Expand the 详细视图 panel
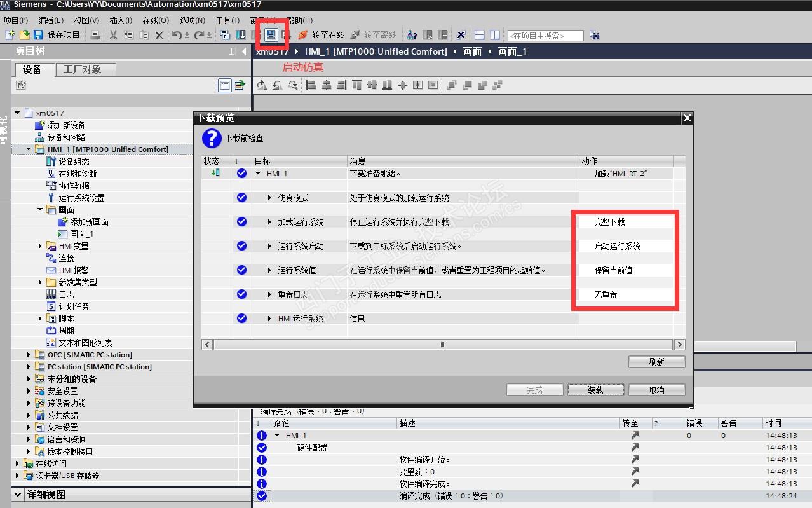Image resolution: width=812 pixels, height=508 pixels. [x=18, y=495]
